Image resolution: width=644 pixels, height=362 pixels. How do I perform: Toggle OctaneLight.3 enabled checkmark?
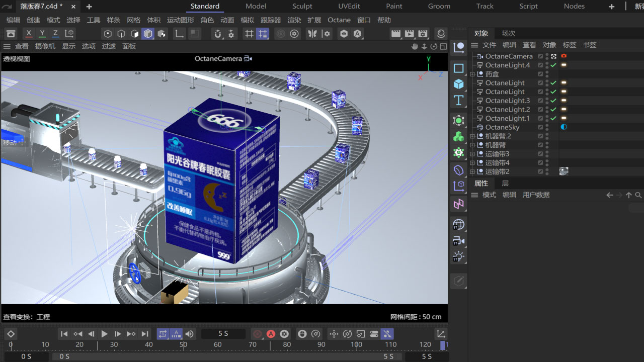pyautogui.click(x=553, y=101)
